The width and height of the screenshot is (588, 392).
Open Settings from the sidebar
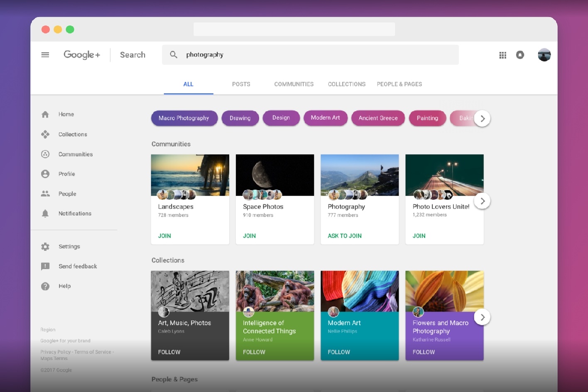(x=69, y=246)
